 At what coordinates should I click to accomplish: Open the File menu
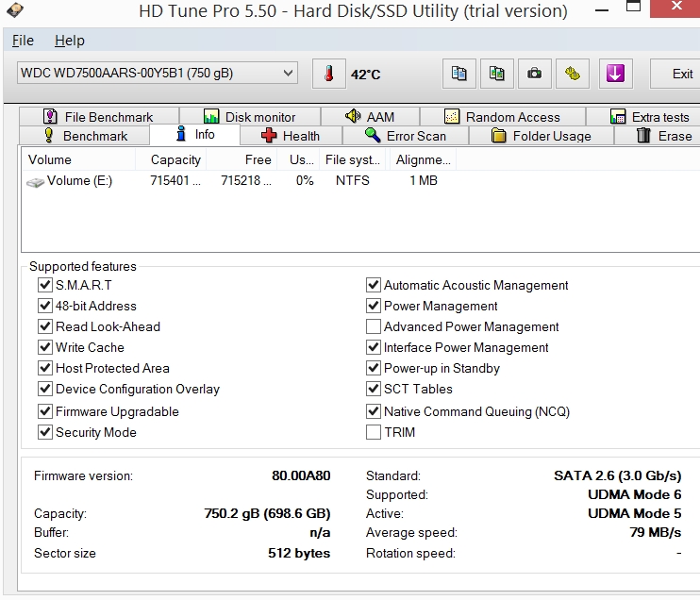23,41
